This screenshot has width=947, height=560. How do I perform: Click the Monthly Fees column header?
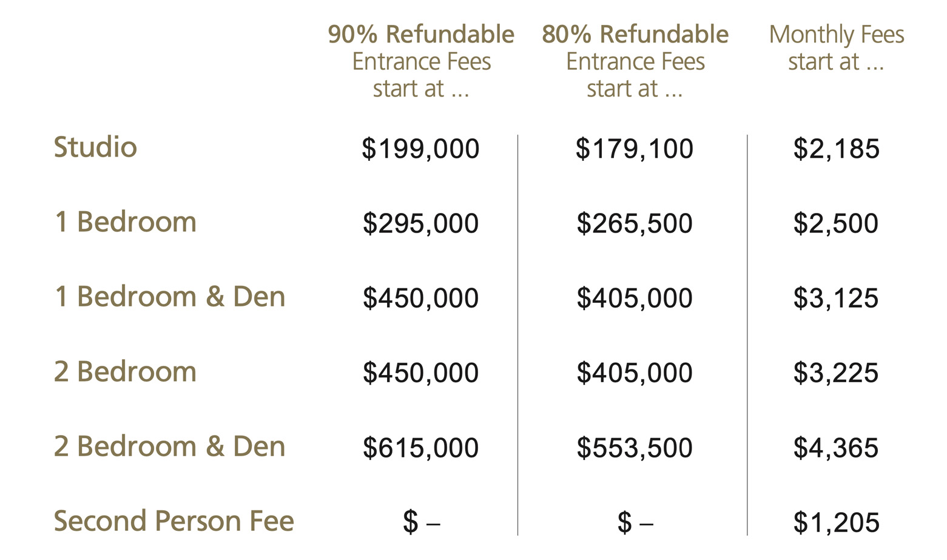[836, 48]
